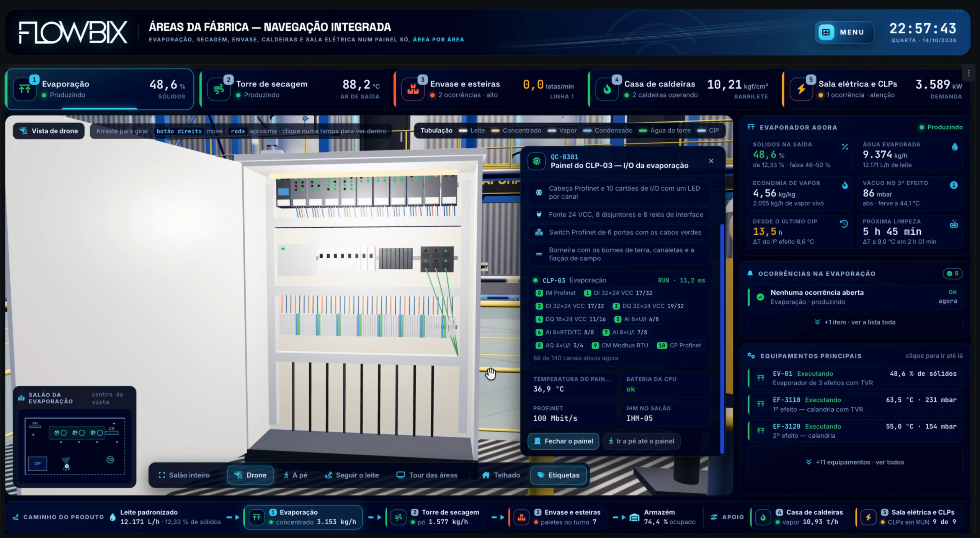Click the occurrences count badge 0

[x=952, y=273]
